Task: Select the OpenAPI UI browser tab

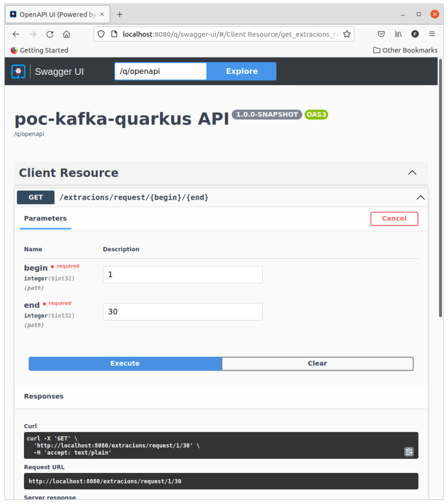Action: [x=58, y=14]
